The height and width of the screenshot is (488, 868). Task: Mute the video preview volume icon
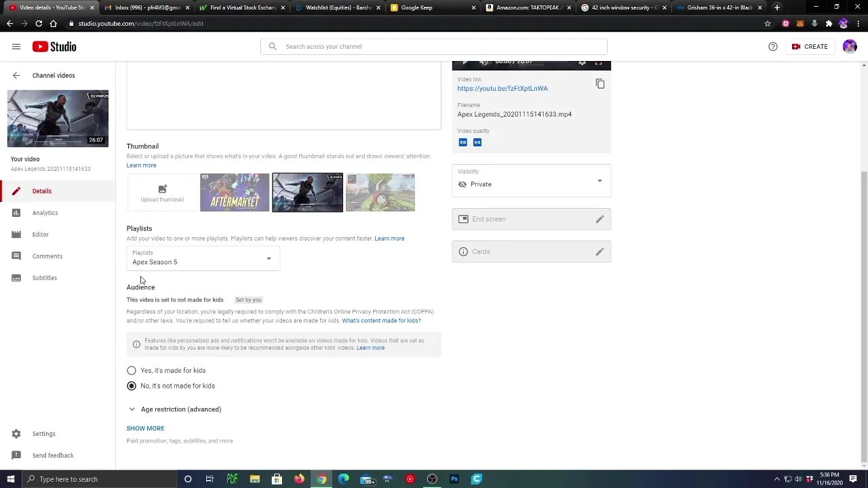pos(484,63)
